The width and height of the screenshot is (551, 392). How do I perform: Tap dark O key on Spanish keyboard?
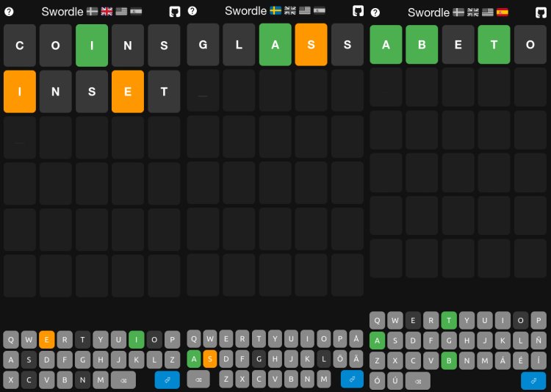[521, 320]
